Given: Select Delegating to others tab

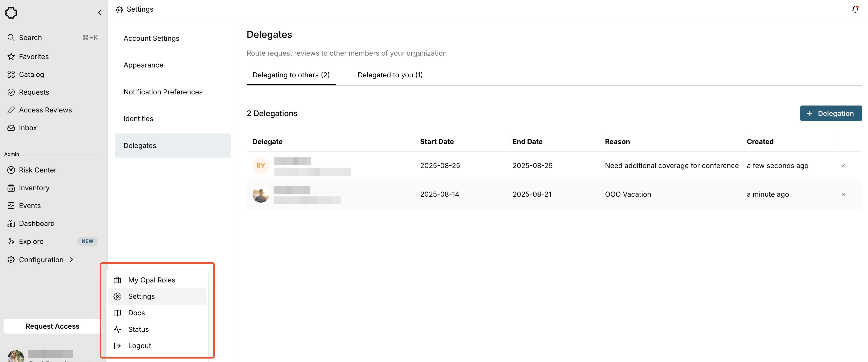Looking at the screenshot, I should click(291, 75).
